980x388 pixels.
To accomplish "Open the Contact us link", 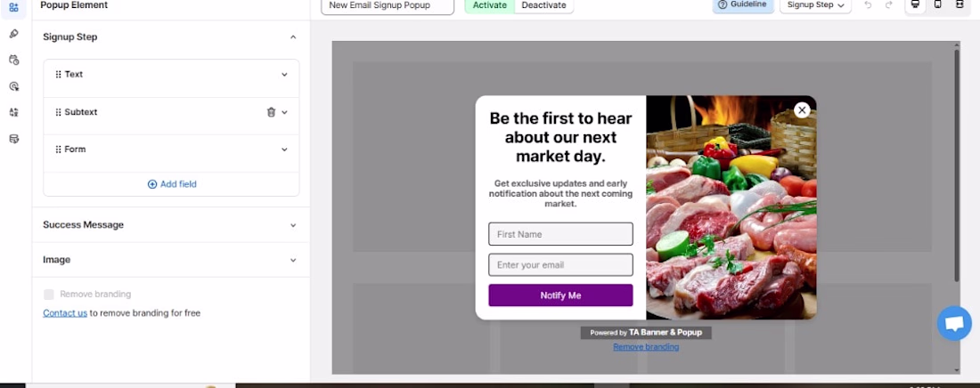I will click(65, 313).
